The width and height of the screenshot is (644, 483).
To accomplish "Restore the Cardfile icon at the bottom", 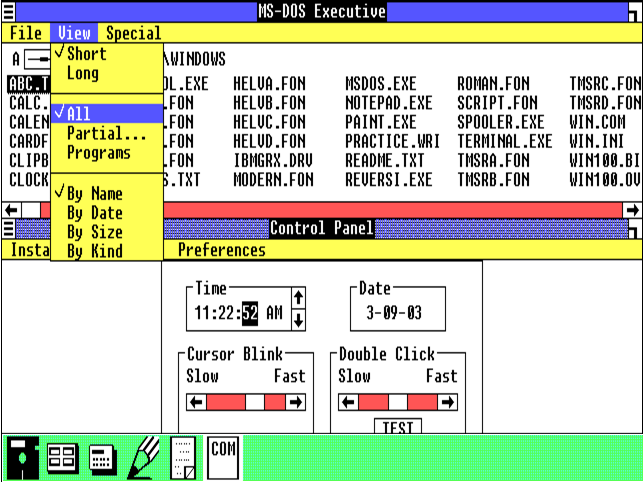I will (62, 458).
